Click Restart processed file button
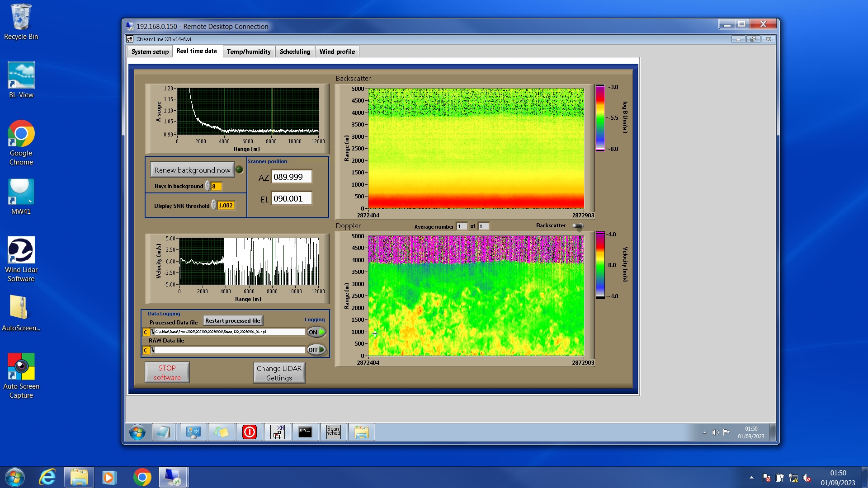The height and width of the screenshot is (488, 868). 232,321
